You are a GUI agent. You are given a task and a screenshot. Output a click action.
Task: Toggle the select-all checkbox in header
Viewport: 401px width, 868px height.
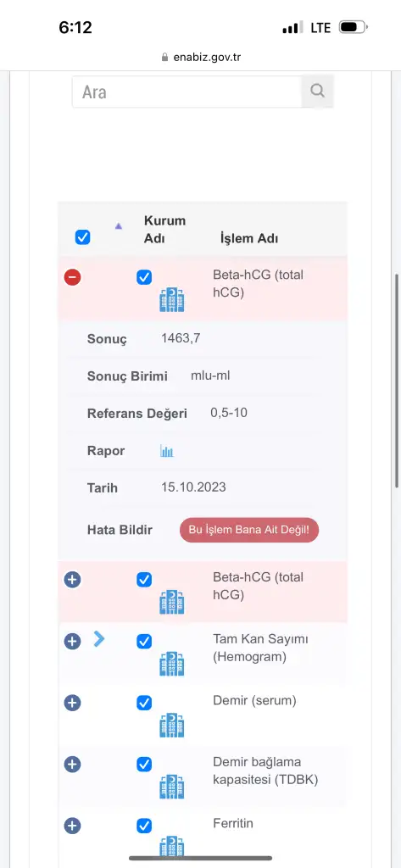(82, 237)
